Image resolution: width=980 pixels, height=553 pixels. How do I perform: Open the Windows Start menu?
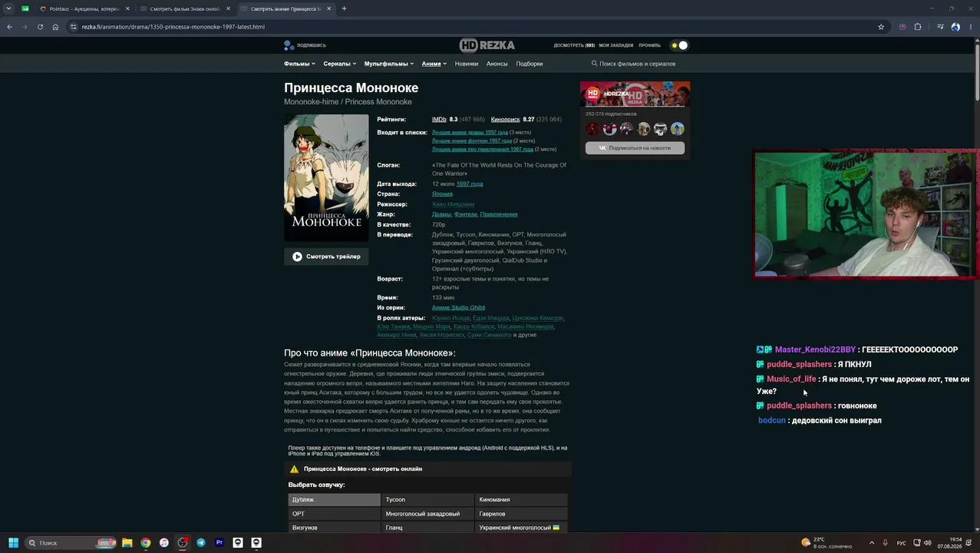coord(13,542)
